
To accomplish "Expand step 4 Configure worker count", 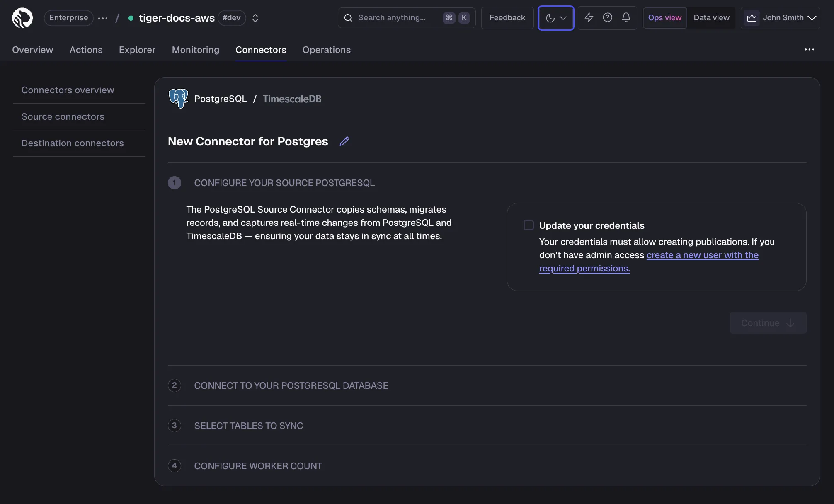I will (487, 466).
